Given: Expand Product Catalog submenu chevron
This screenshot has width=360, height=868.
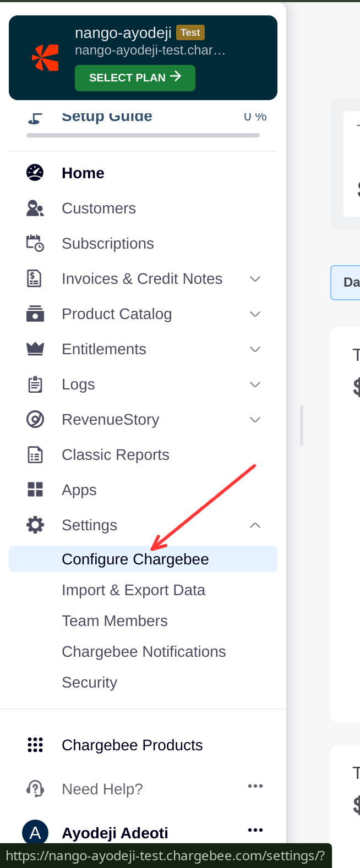Looking at the screenshot, I should [x=255, y=314].
